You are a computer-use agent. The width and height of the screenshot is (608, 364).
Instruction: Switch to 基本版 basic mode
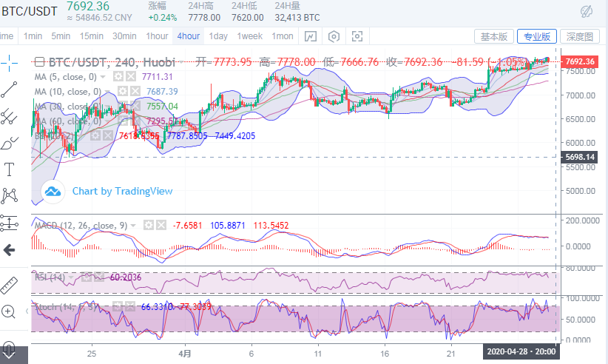tap(494, 36)
